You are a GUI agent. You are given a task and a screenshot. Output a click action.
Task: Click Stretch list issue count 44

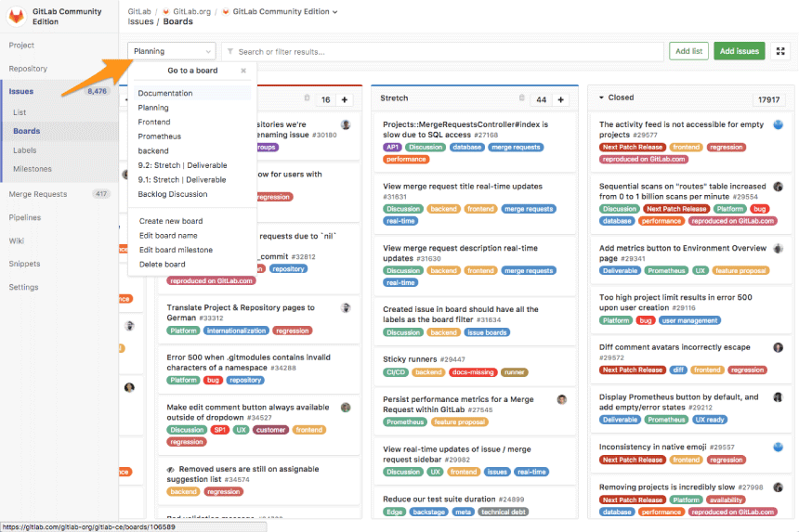[541, 99]
